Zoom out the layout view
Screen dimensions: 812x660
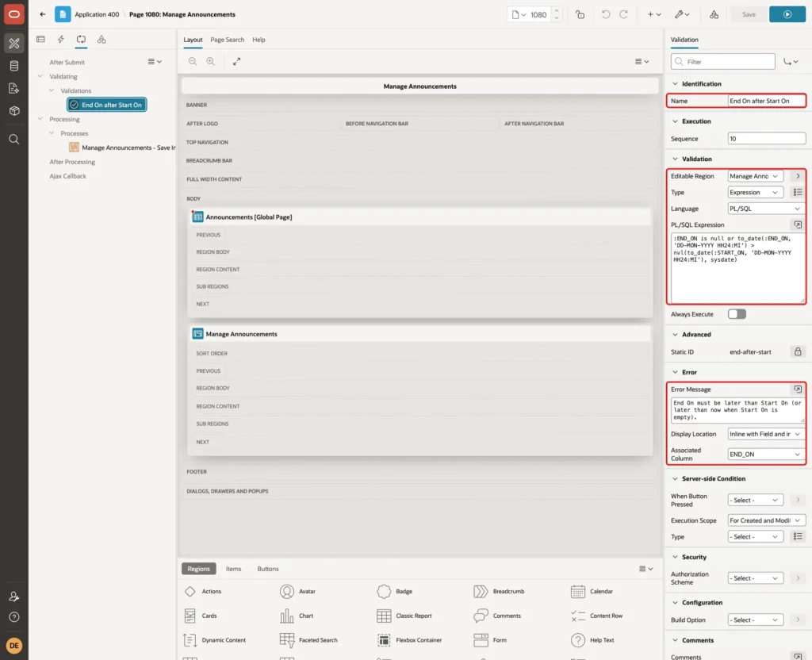pyautogui.click(x=192, y=61)
